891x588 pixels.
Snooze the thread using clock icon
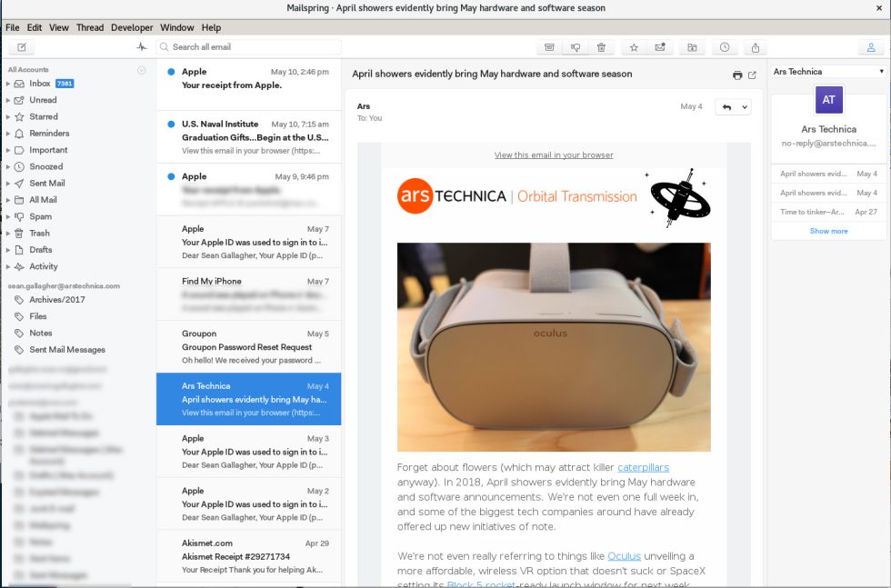click(x=725, y=47)
